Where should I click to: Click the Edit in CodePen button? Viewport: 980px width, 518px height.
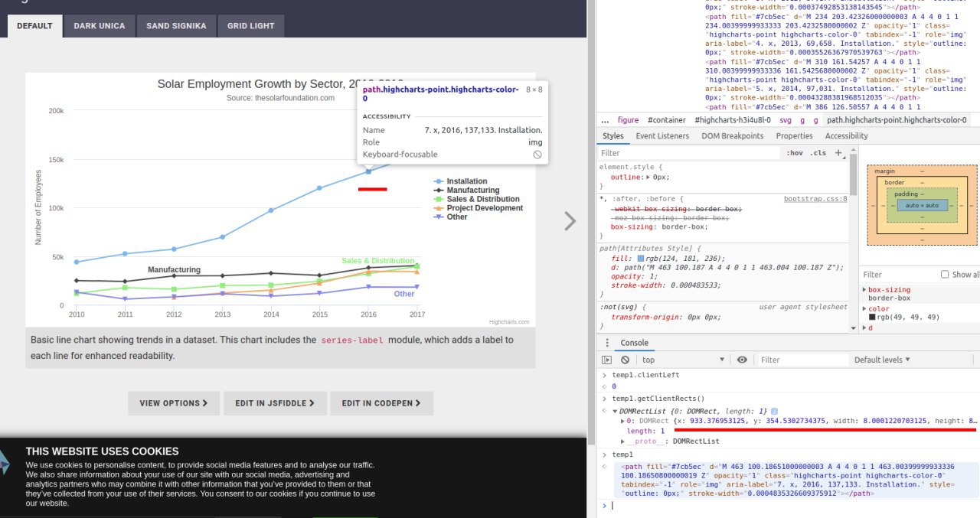[x=381, y=403]
